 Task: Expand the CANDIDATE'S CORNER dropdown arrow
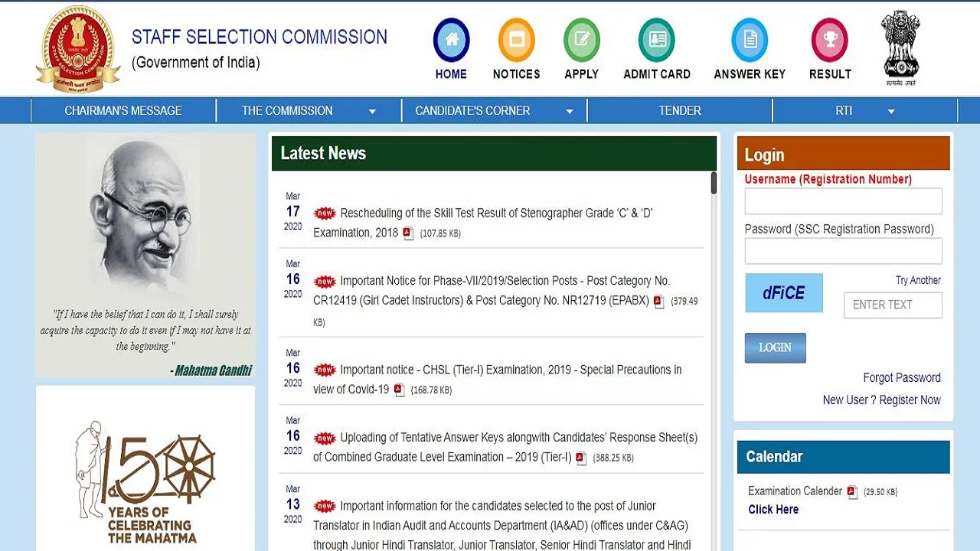tap(570, 112)
